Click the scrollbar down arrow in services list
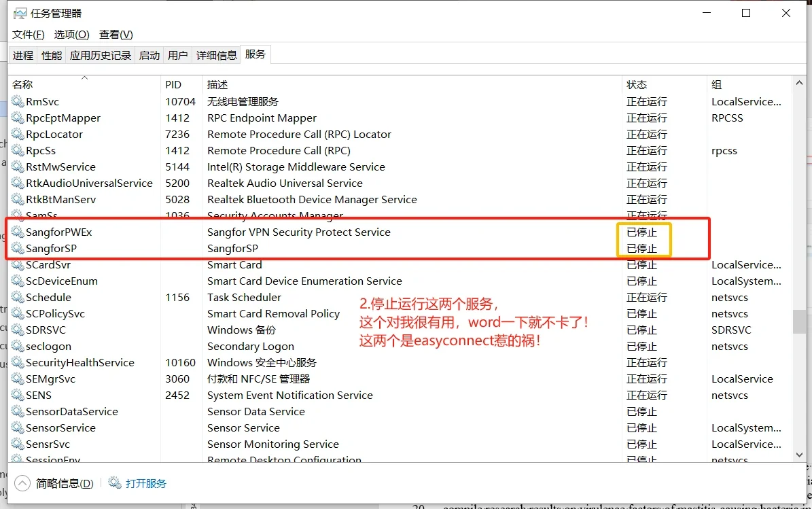The image size is (812, 509). (x=799, y=455)
